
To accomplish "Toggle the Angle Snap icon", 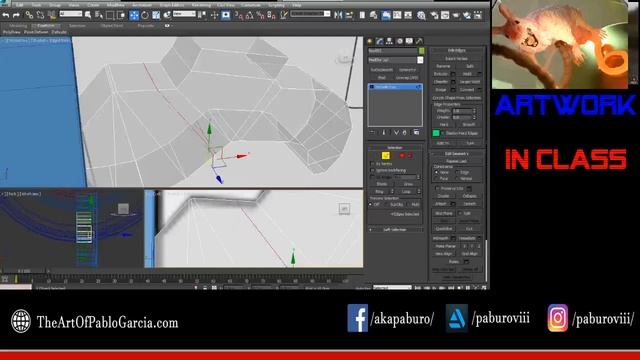I will coord(249,16).
